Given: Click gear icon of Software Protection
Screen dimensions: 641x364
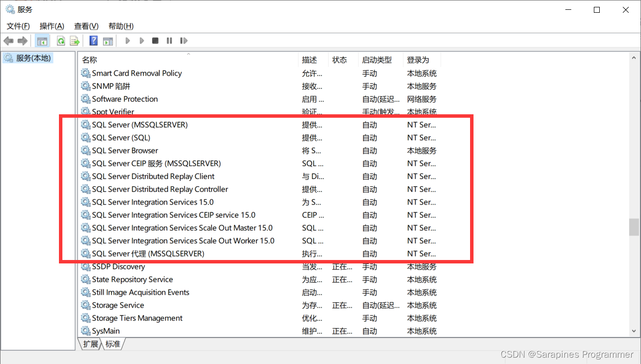Looking at the screenshot, I should click(86, 99).
